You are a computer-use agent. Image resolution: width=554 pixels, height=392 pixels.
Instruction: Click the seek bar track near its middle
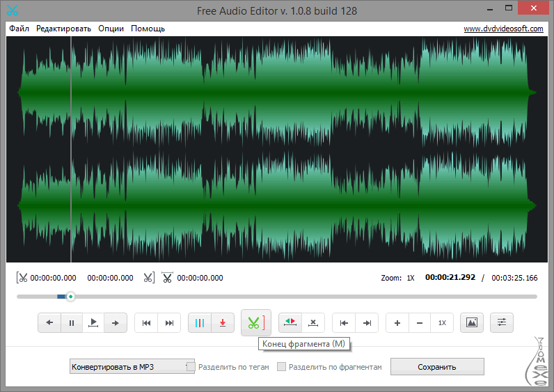click(277, 297)
